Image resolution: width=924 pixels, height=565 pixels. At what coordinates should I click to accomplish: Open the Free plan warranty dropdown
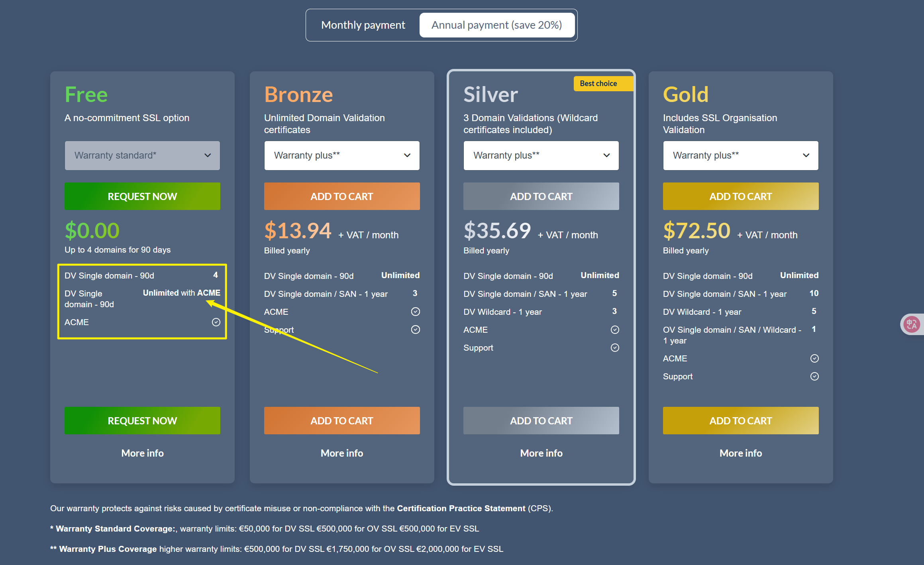[x=142, y=155]
